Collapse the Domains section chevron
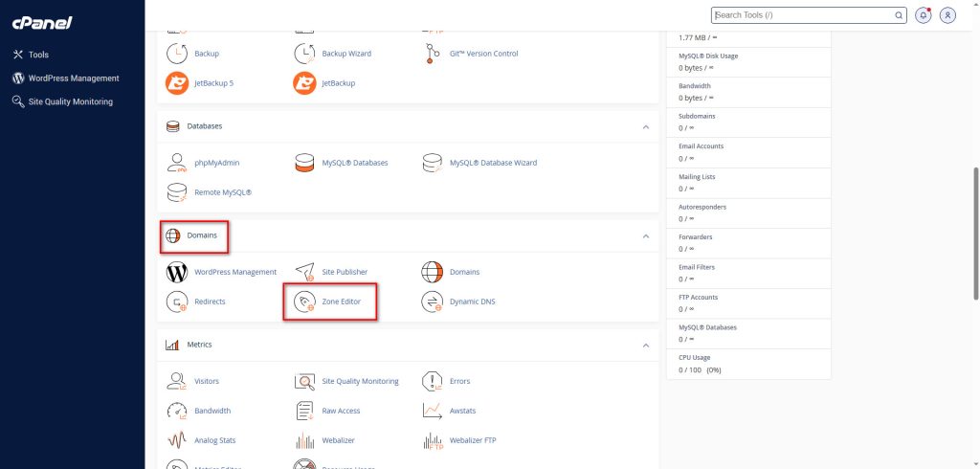The height and width of the screenshot is (469, 980). [x=645, y=236]
